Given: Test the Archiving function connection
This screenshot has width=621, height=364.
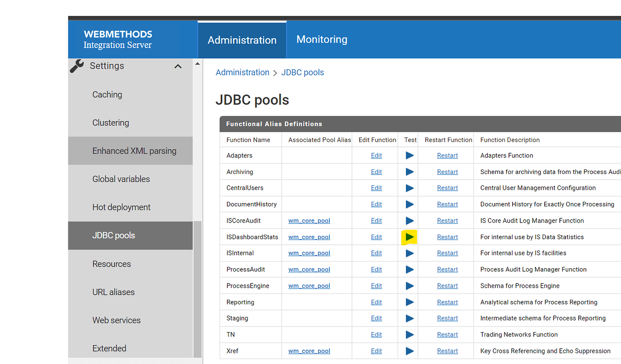Looking at the screenshot, I should coord(409,172).
